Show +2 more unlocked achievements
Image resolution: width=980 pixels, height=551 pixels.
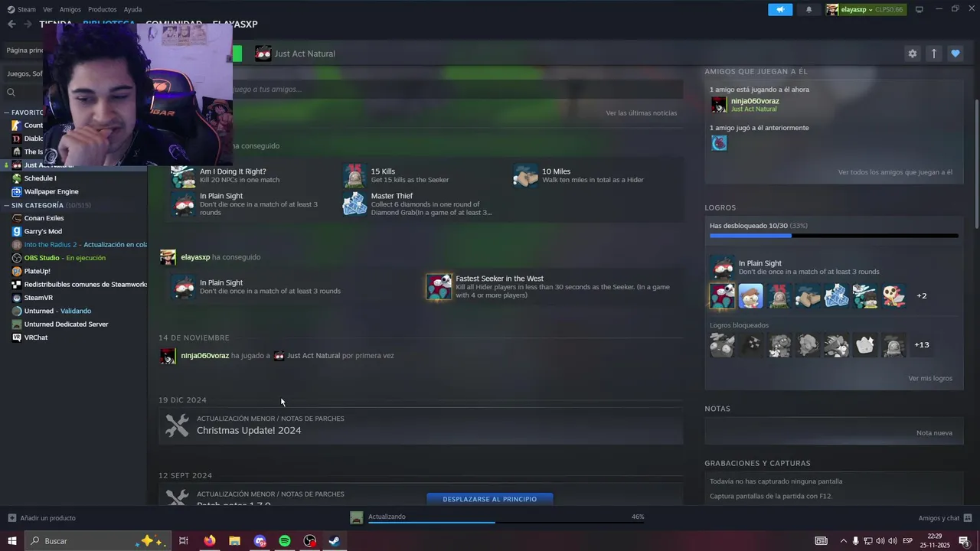click(922, 296)
